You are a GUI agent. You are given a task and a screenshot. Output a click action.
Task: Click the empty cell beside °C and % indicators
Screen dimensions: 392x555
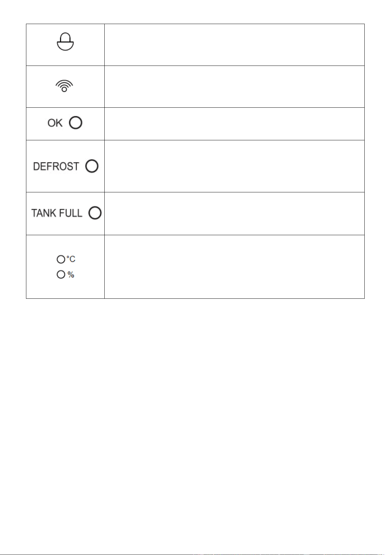[234, 267]
